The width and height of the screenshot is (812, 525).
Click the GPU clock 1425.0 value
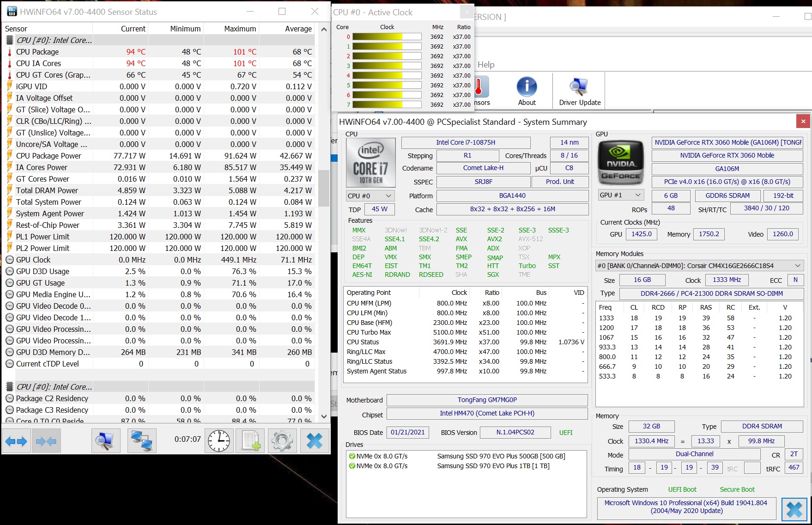coord(641,234)
